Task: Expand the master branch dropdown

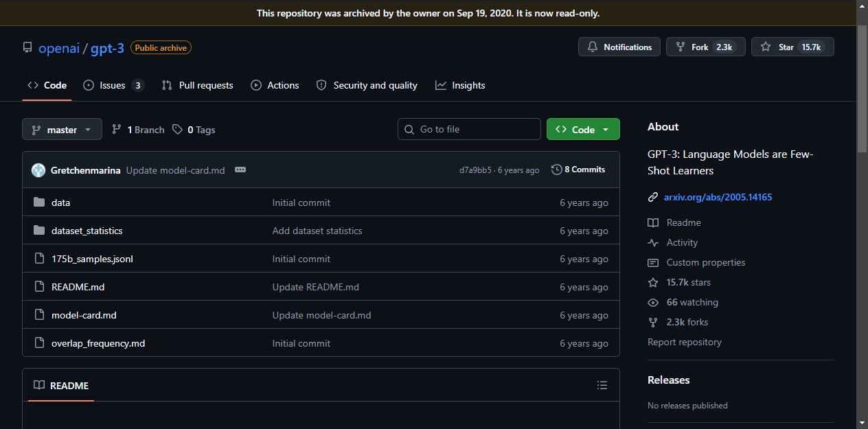Action: (x=62, y=130)
